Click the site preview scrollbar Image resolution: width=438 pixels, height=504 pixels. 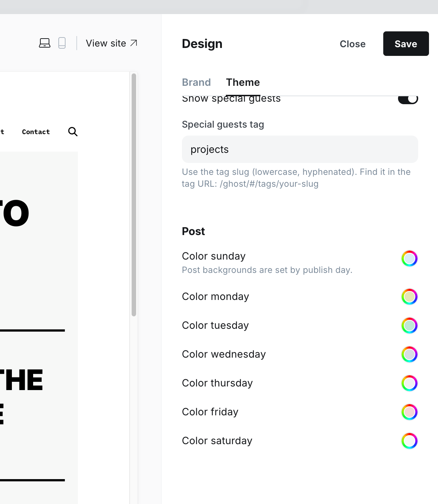[x=134, y=195]
